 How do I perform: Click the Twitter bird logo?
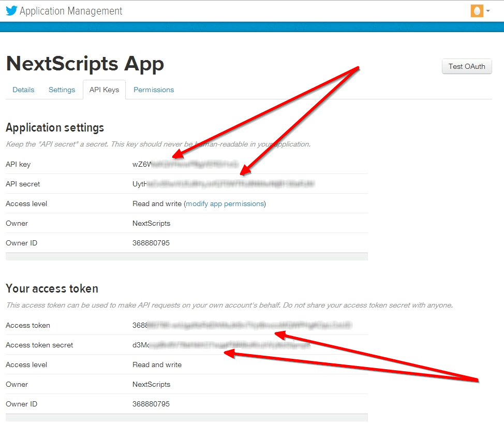(x=11, y=10)
